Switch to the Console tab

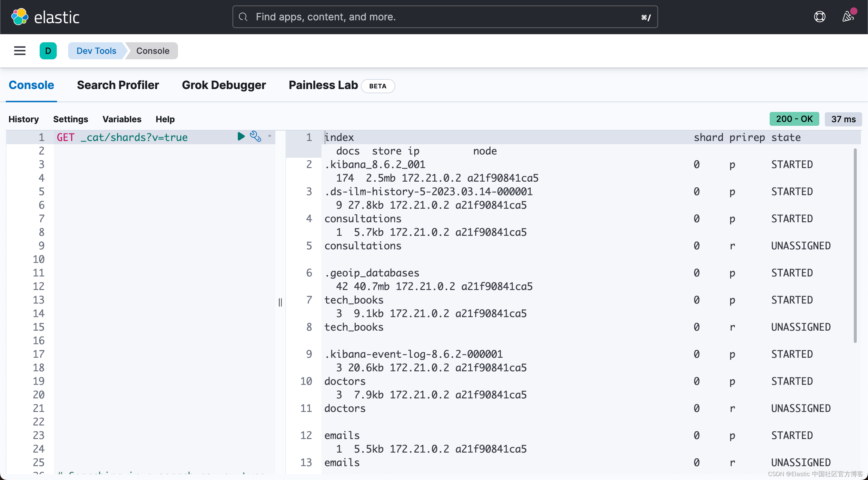31,85
